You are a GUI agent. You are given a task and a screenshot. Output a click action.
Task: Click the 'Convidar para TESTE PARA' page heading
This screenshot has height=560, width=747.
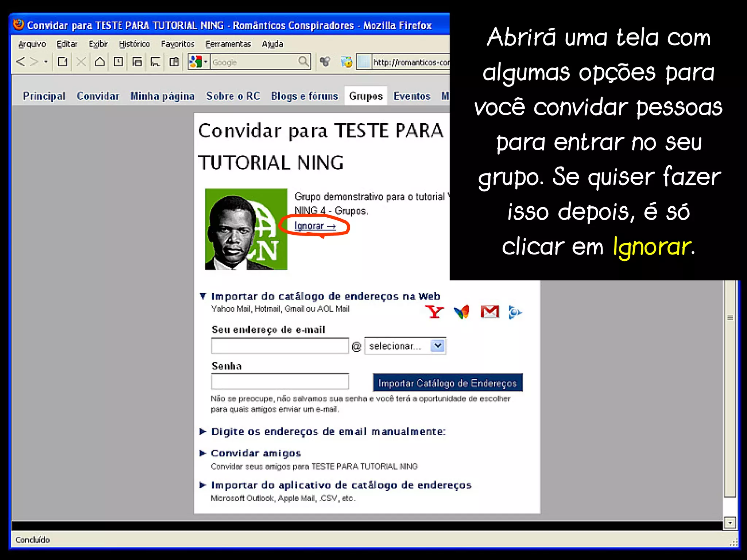[321, 131]
